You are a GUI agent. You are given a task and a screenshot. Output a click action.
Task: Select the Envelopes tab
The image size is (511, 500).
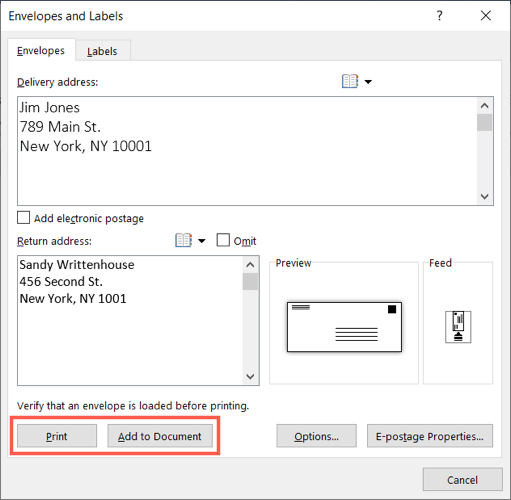[x=41, y=50]
